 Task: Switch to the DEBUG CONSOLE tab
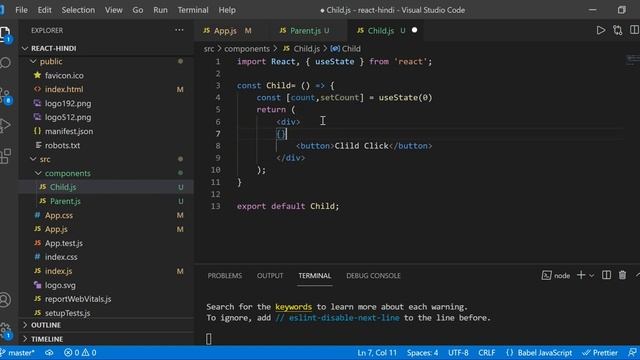click(373, 276)
